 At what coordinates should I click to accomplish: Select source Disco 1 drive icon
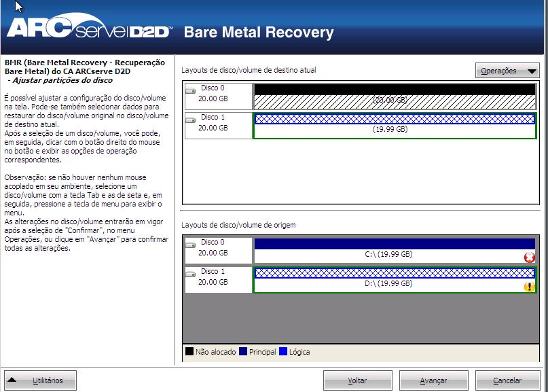tap(190, 274)
